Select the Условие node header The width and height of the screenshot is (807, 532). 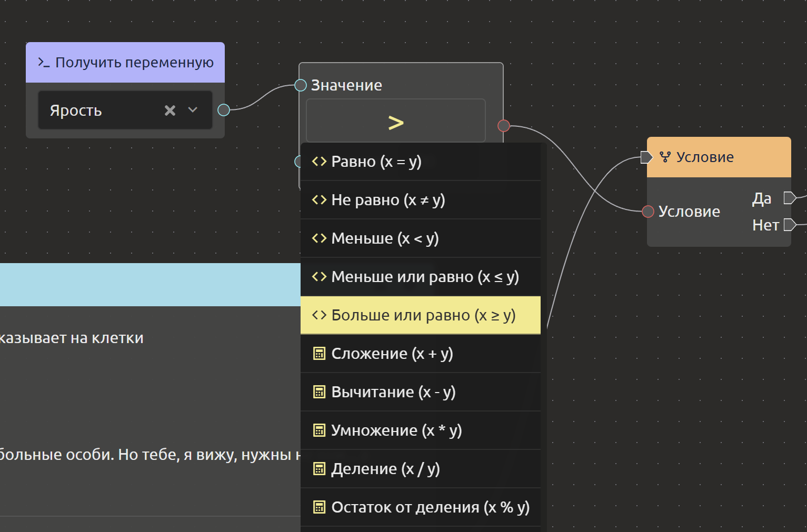click(719, 157)
